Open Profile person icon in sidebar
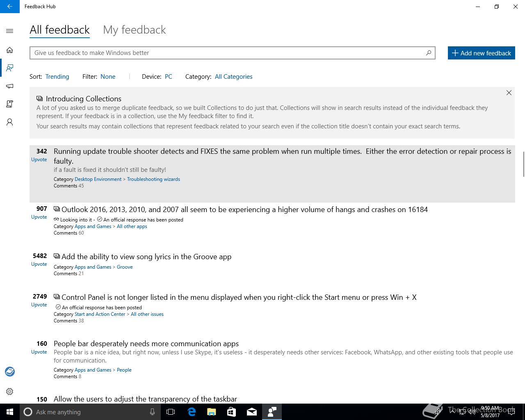Screen dimensions: 525x420 10,122
